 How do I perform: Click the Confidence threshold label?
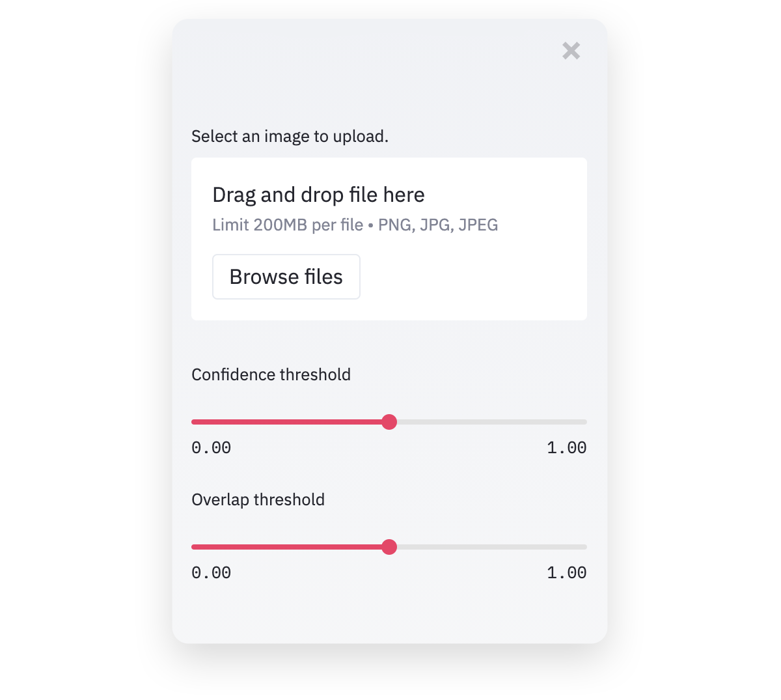[x=271, y=374]
